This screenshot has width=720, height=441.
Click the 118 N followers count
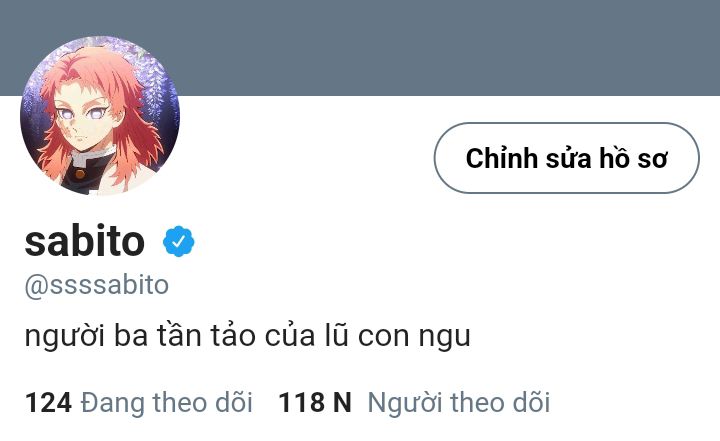[x=315, y=402]
